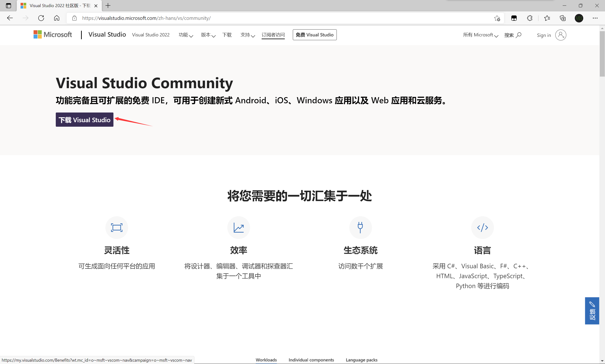Expand the 版本 dropdown menu
Screen dimensions: 605x364
[208, 35]
